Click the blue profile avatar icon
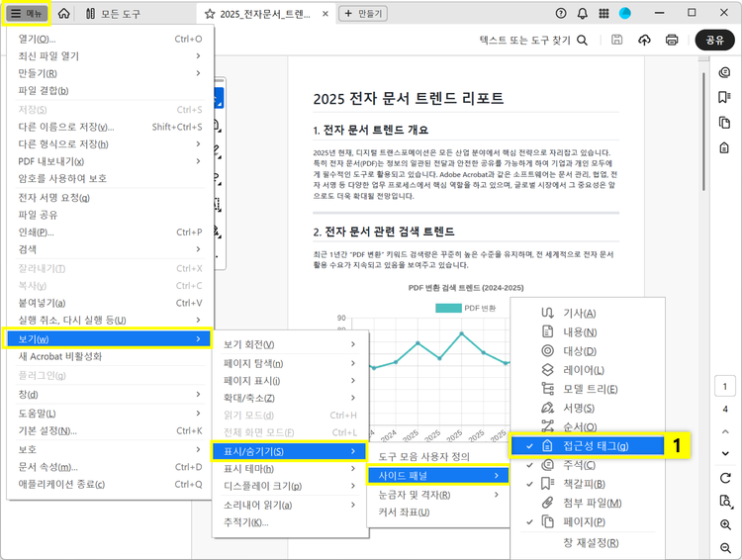742x560 pixels. click(625, 13)
